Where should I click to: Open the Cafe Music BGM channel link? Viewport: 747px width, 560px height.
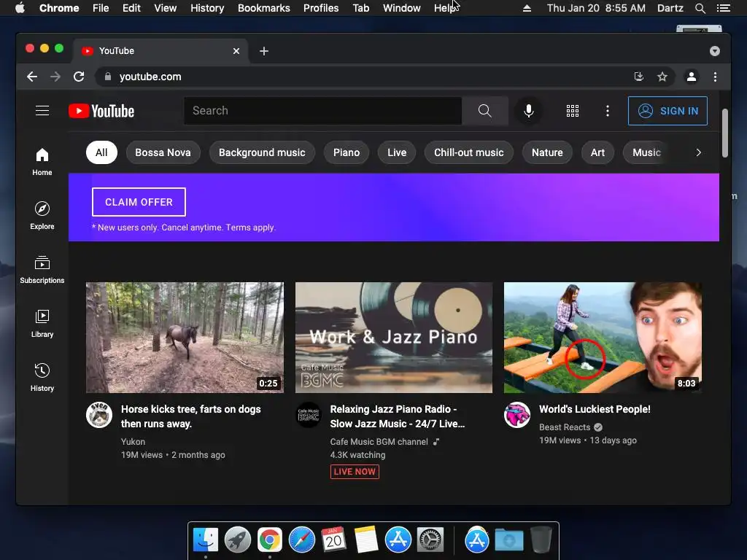tap(379, 442)
